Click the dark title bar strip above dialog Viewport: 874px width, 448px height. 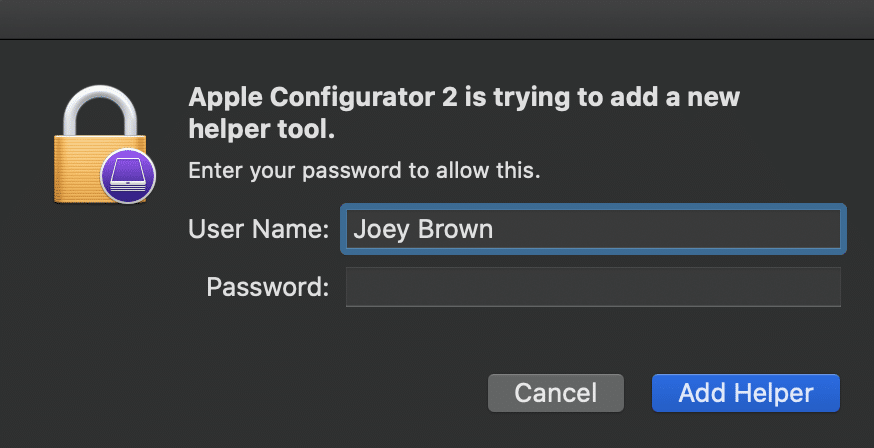point(437,20)
